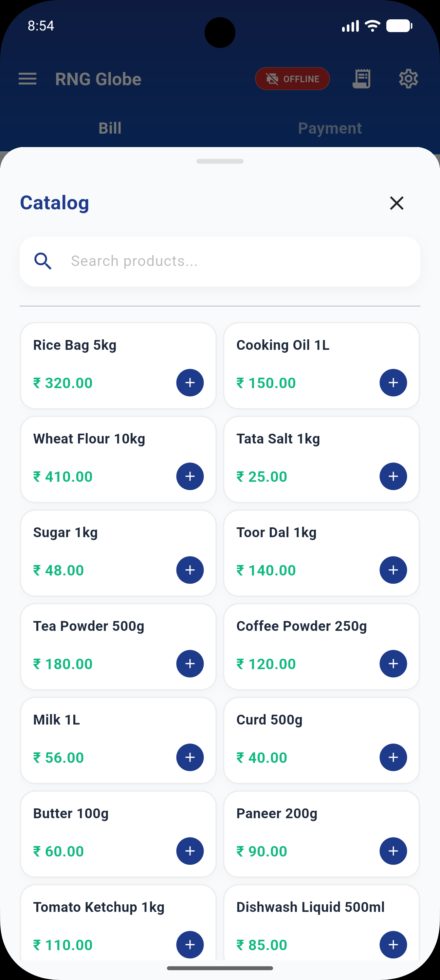Screen dimensions: 440x980
Task: Open the hamburger navigation menu
Action: 27,79
